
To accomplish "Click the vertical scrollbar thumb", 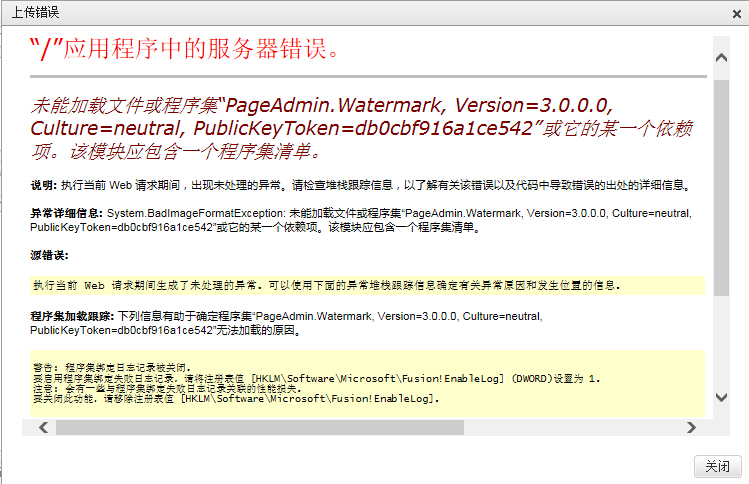I will pos(720,180).
